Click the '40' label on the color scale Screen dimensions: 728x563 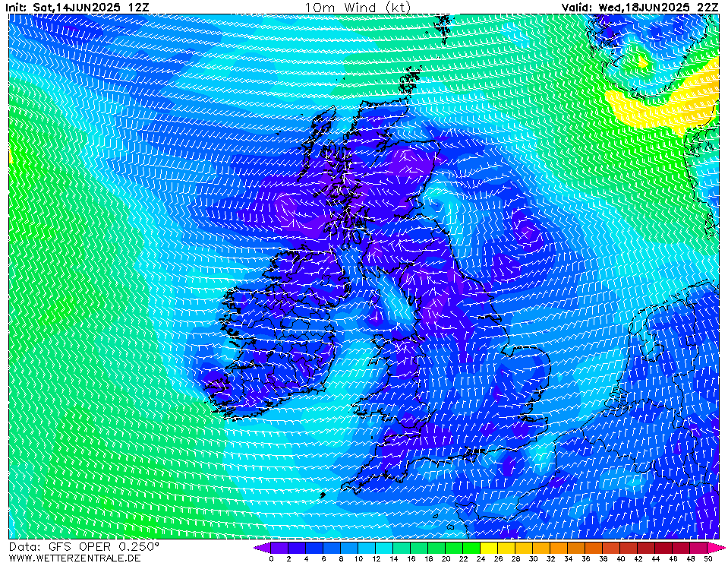click(x=621, y=558)
